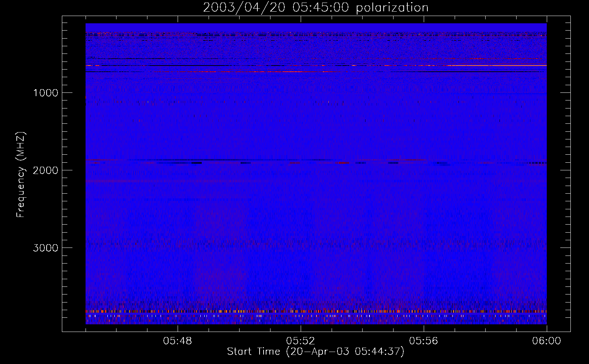Click the 3000 frequency tick label
The height and width of the screenshot is (364, 589).
46,248
